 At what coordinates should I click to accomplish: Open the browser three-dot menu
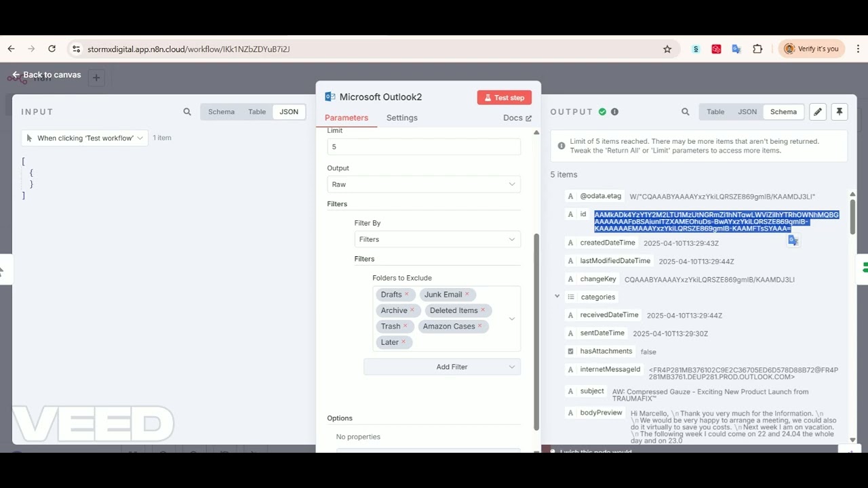858,49
